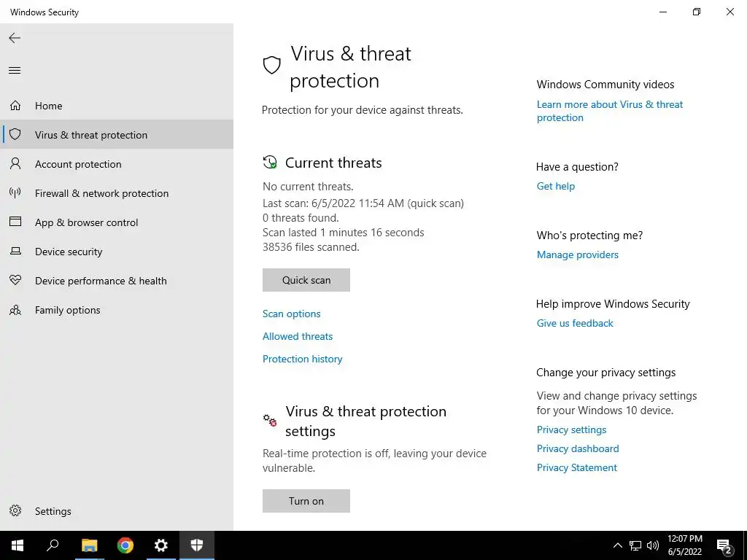The image size is (747, 560).
Task: Click the Device security laptop icon
Action: point(15,251)
